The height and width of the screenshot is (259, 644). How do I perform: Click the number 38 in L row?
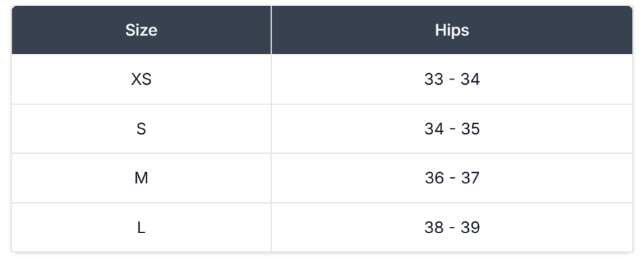(434, 228)
